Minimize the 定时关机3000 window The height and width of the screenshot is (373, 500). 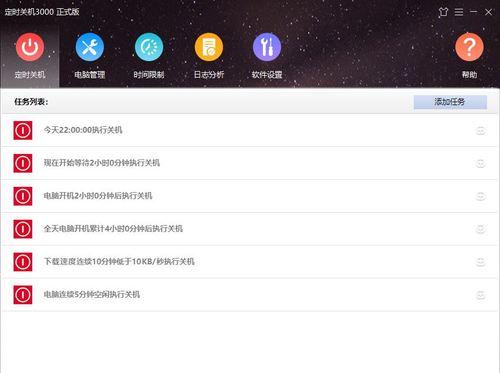[x=473, y=12]
